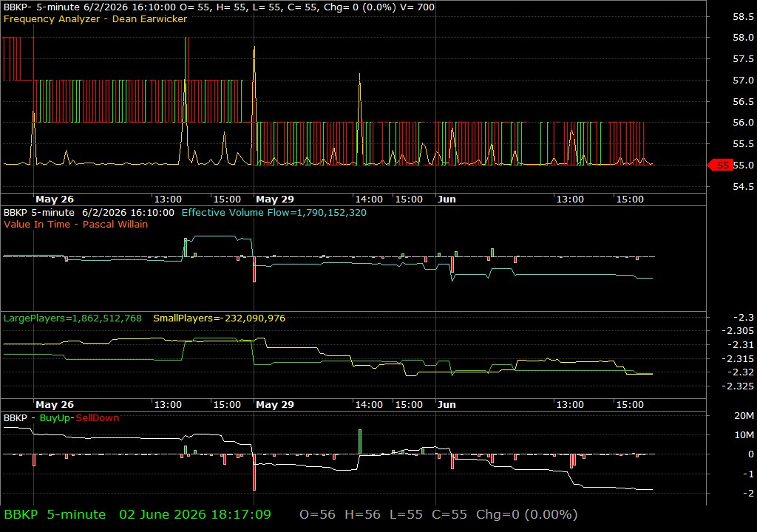Click 'Jun' date on top time axis
The width and height of the screenshot is (757, 532).
tap(447, 199)
